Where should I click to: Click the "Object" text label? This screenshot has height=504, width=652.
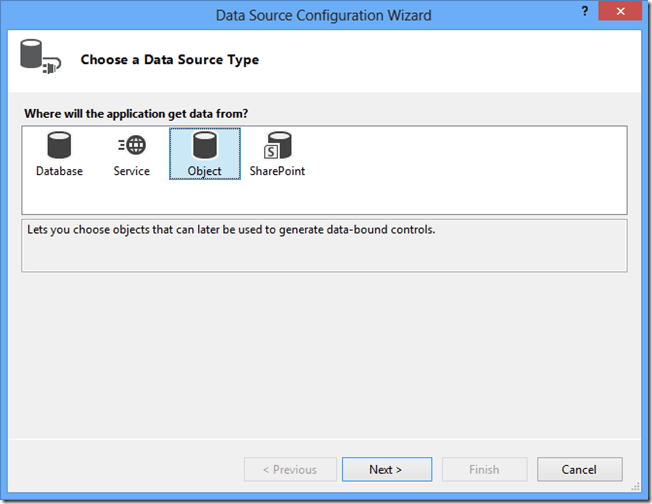point(205,171)
